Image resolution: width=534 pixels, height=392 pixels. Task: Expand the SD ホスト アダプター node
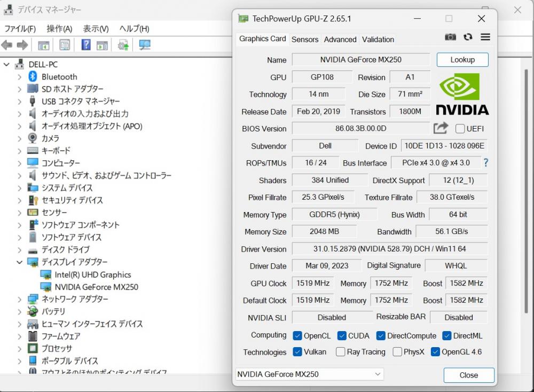[x=19, y=89]
